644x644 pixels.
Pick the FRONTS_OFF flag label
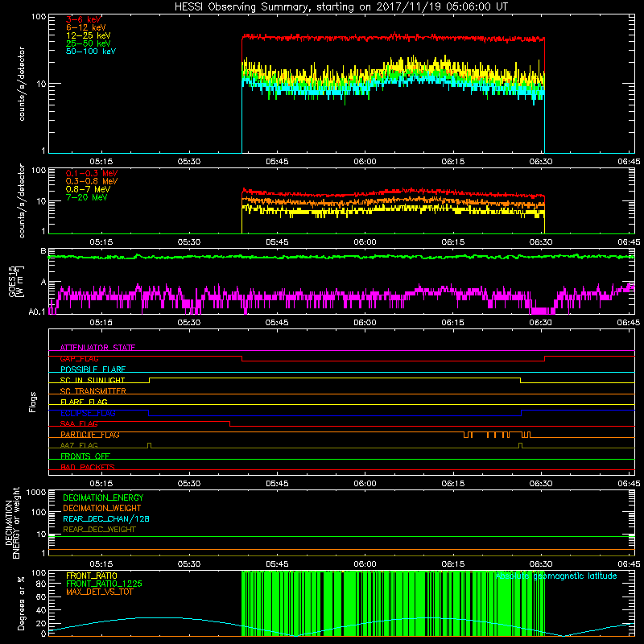tap(85, 456)
